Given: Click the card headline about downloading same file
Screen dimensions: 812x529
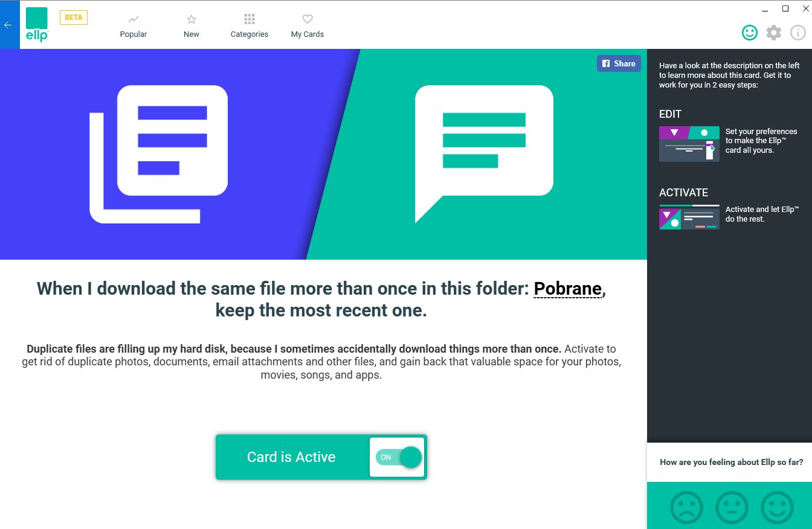Looking at the screenshot, I should (x=321, y=300).
